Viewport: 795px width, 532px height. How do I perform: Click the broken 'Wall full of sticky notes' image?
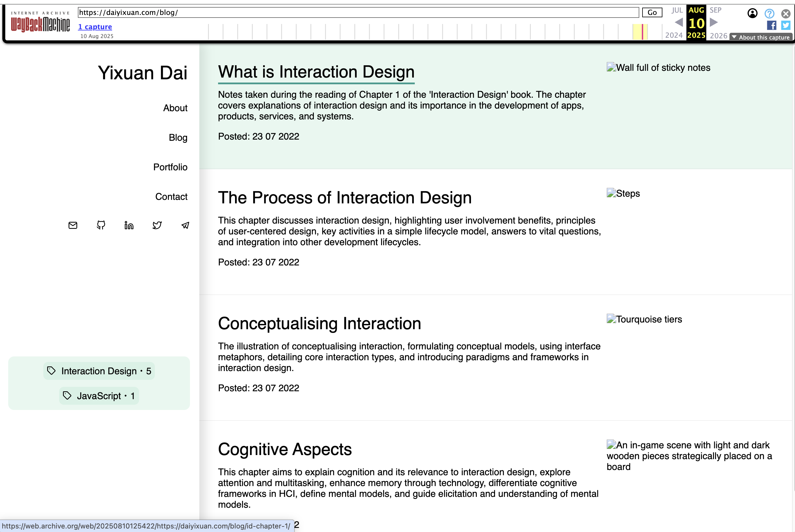click(658, 68)
